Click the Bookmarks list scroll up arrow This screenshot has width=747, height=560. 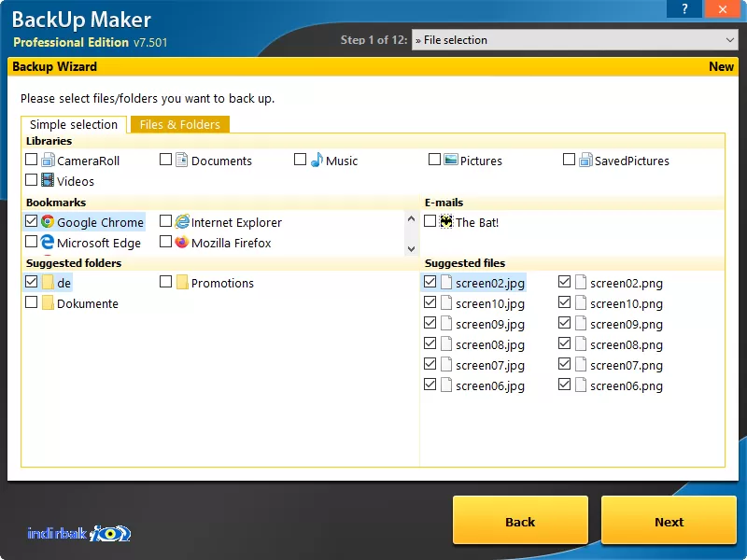coord(411,219)
